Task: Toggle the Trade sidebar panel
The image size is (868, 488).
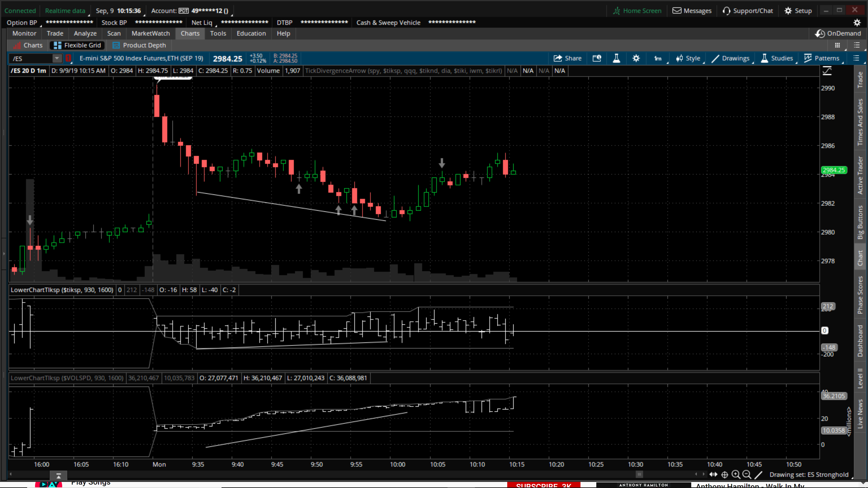Action: 860,80
